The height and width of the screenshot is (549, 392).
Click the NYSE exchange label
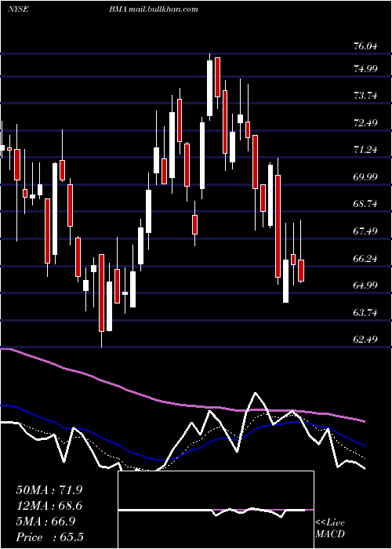[x=18, y=9]
